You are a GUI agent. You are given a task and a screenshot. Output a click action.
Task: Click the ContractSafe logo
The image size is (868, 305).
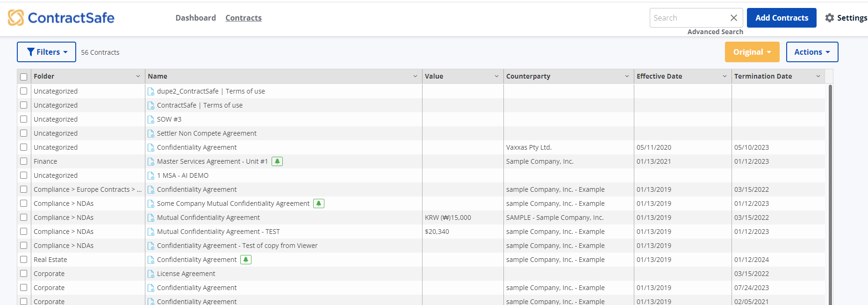click(61, 18)
